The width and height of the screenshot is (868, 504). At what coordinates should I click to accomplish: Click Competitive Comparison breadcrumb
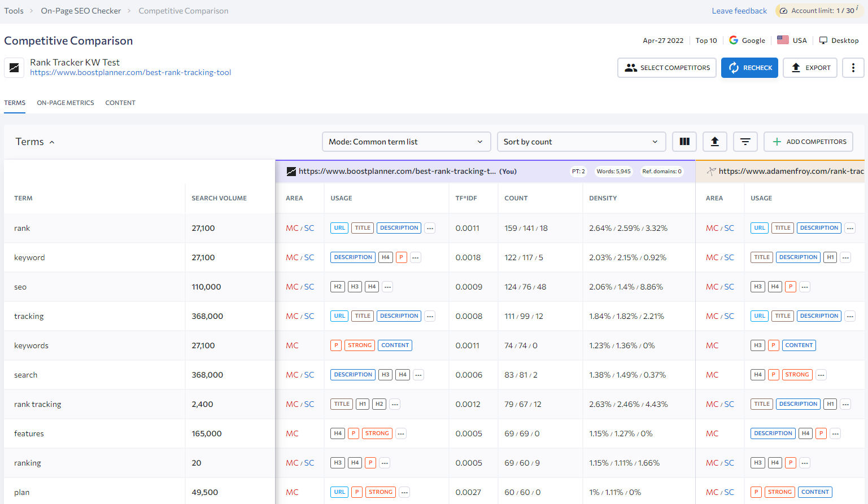184,11
